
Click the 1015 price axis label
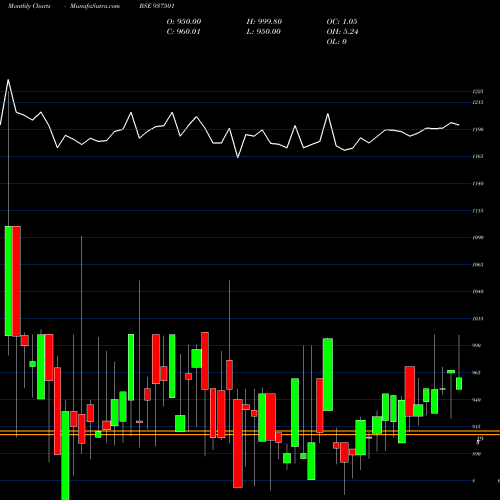click(x=478, y=319)
